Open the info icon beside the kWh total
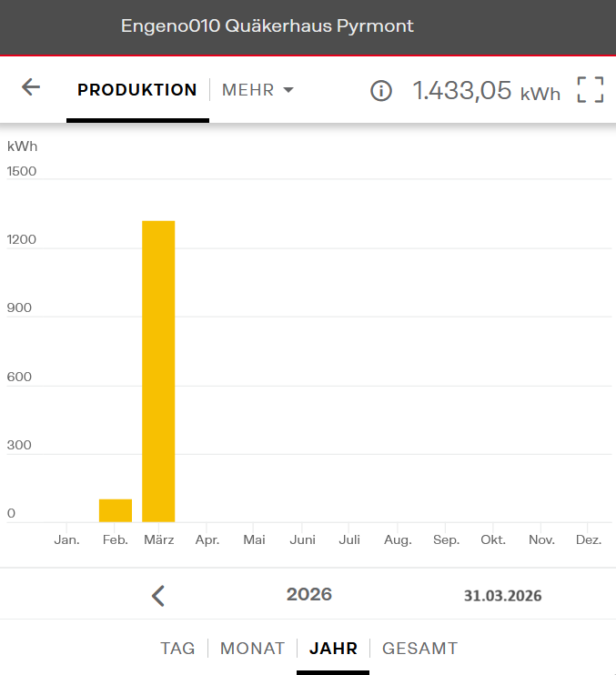616x675 pixels. point(381,90)
